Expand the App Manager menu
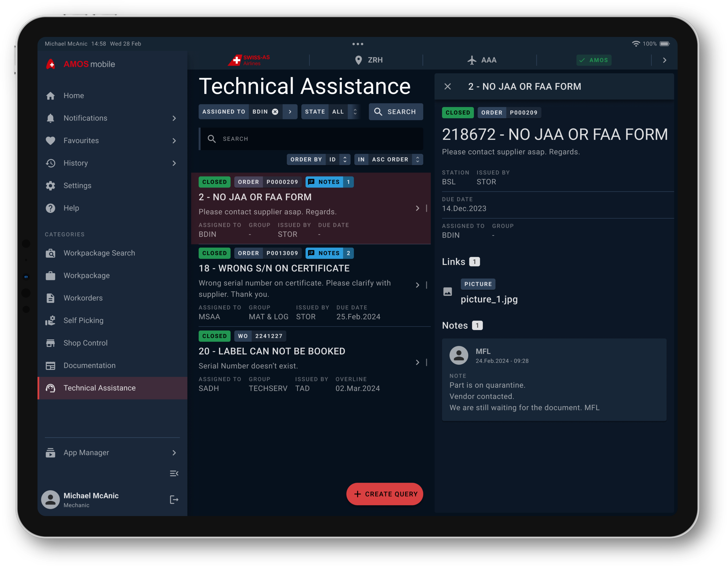The image size is (728, 567). coord(174,452)
